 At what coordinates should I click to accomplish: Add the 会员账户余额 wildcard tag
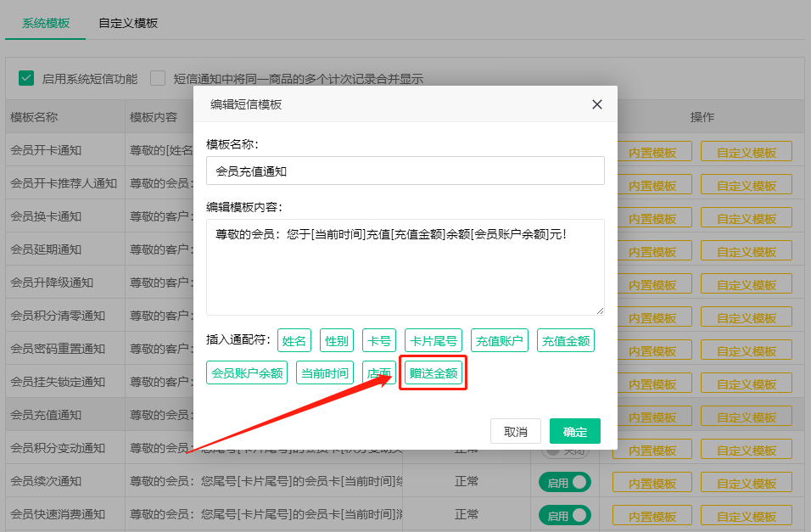coord(247,373)
